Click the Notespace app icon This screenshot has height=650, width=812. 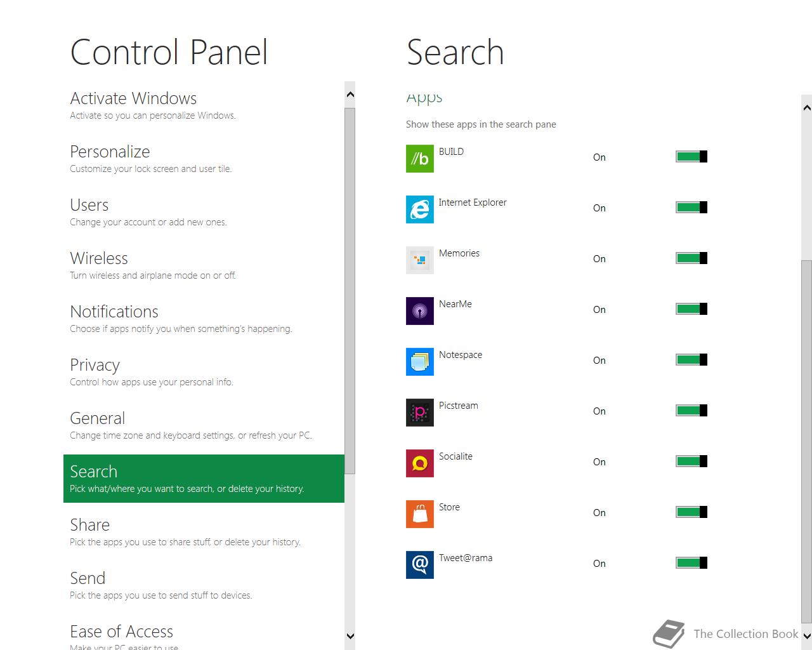[420, 362]
